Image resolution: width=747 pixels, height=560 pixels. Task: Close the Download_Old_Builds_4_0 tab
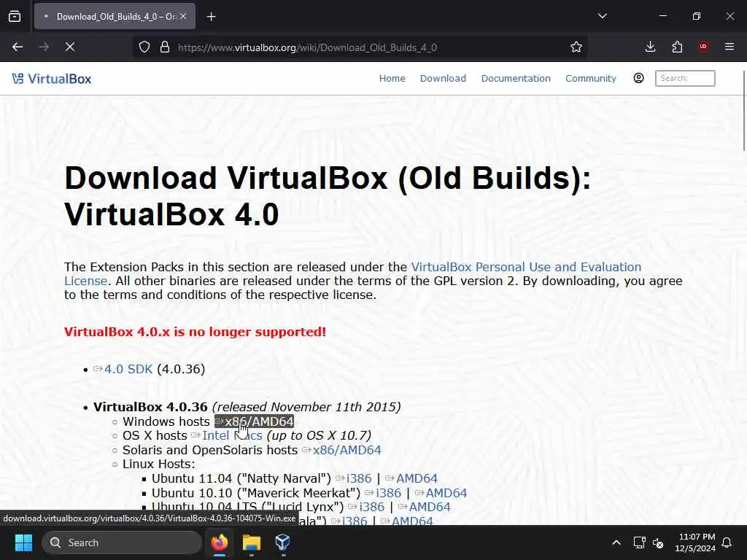pos(183,16)
